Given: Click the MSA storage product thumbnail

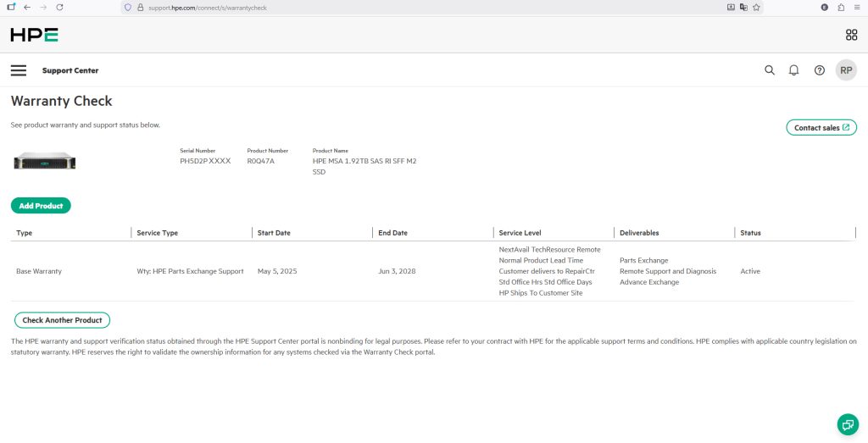Looking at the screenshot, I should coord(44,161).
